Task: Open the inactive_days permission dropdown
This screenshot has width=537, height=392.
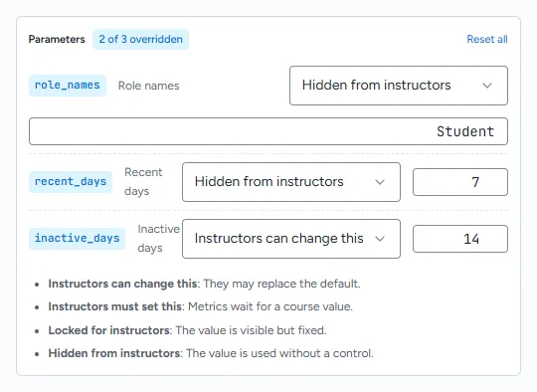Action: tap(291, 239)
